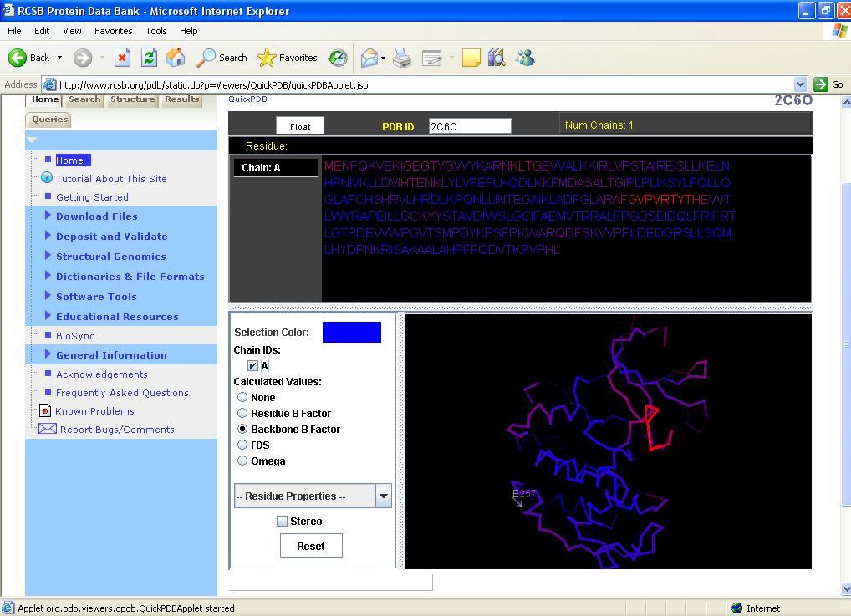Click the page vertical scrollbar thumb
Viewport: 851px width, 616px height.
coord(846,344)
